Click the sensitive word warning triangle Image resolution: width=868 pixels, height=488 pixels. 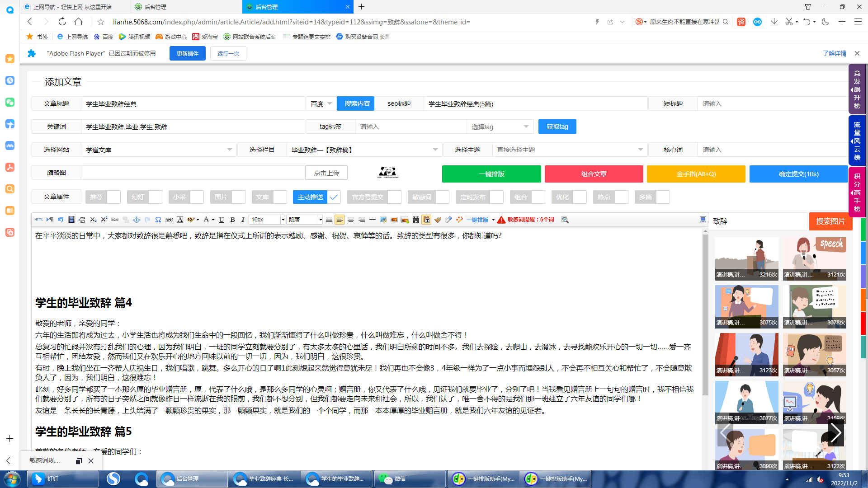501,220
